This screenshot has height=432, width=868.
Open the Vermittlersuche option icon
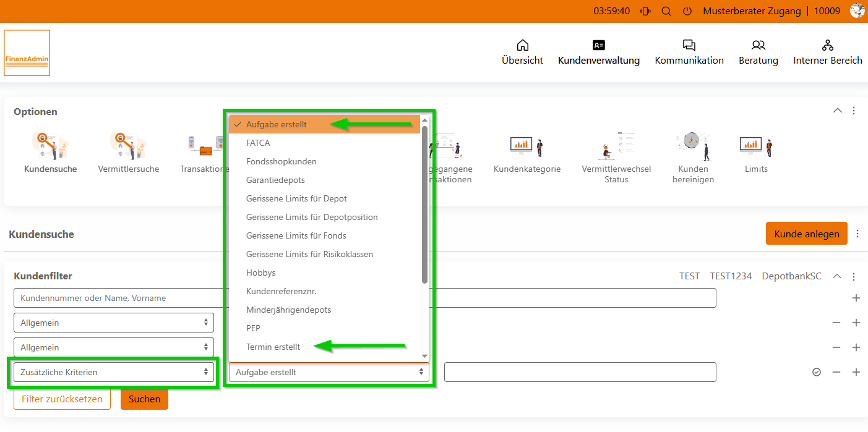128,146
